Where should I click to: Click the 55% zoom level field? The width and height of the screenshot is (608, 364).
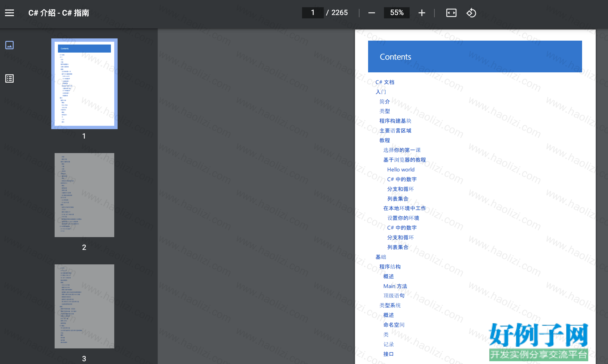point(397,13)
